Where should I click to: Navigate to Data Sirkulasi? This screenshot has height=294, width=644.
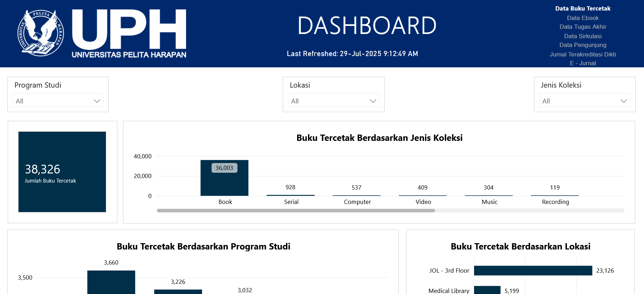click(x=583, y=36)
